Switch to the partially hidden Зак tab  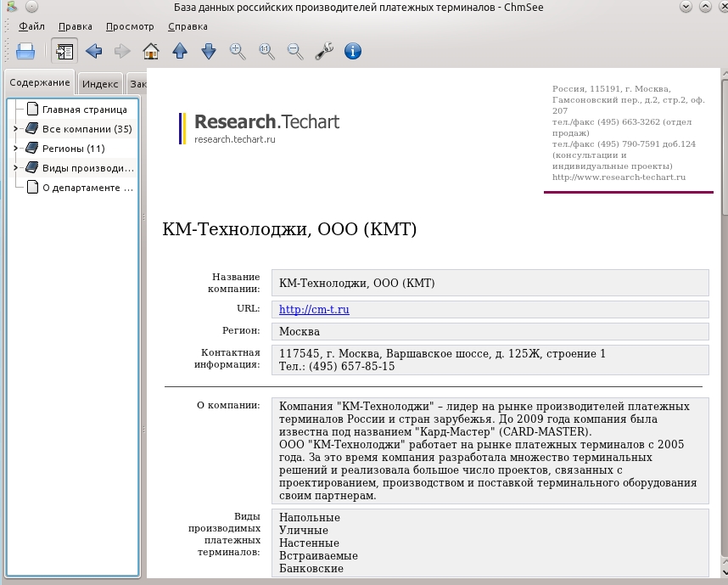[137, 84]
